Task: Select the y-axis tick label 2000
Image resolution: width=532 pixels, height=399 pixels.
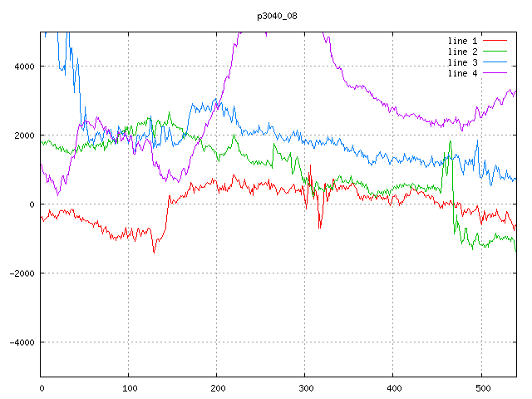Action: [x=23, y=135]
